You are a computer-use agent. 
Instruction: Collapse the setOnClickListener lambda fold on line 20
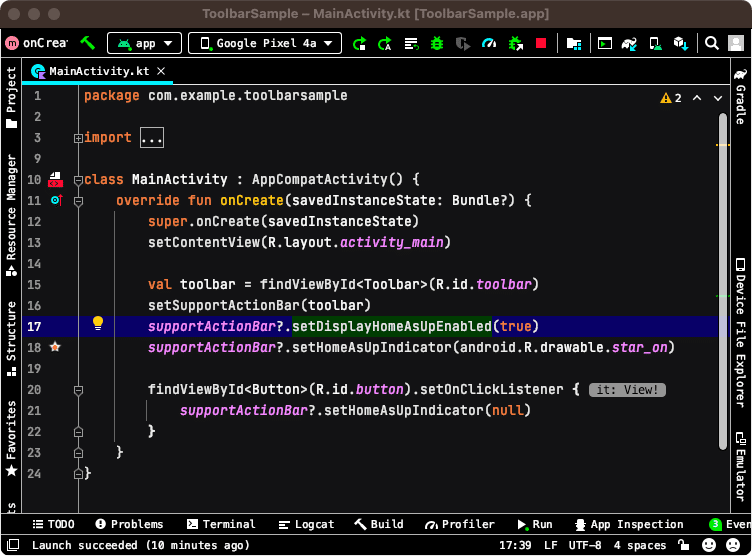click(78, 390)
